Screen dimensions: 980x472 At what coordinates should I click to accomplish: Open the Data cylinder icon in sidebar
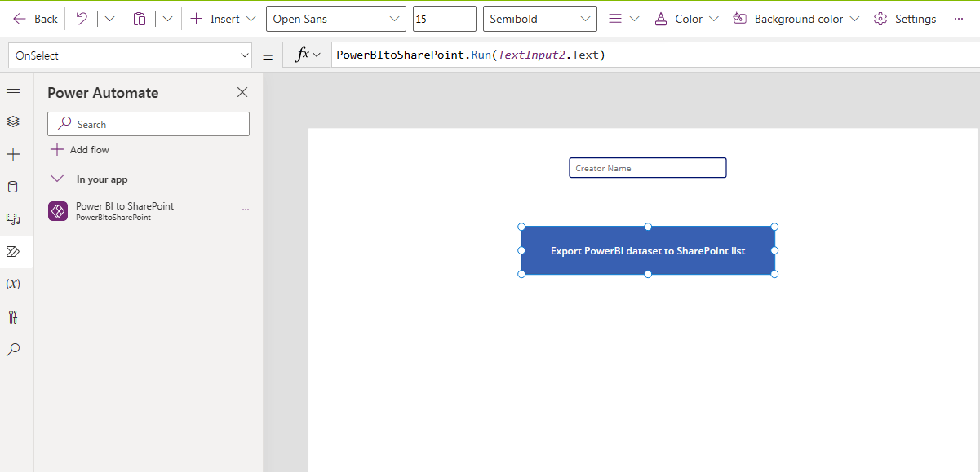[12, 187]
